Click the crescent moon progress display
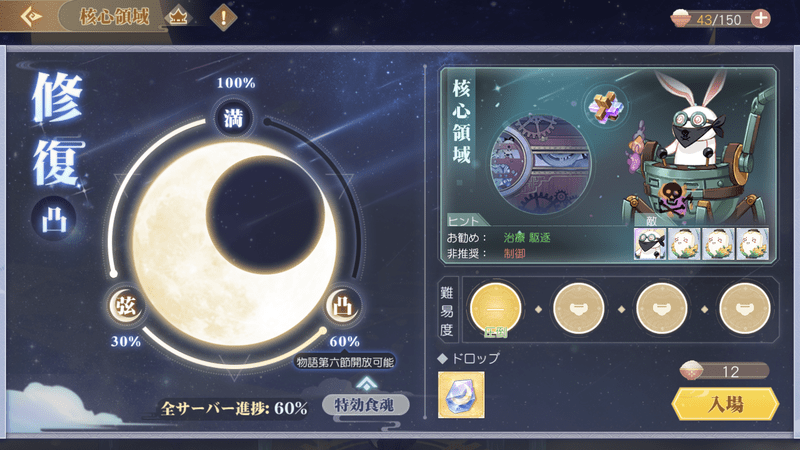This screenshot has height=450, width=800. point(235,244)
